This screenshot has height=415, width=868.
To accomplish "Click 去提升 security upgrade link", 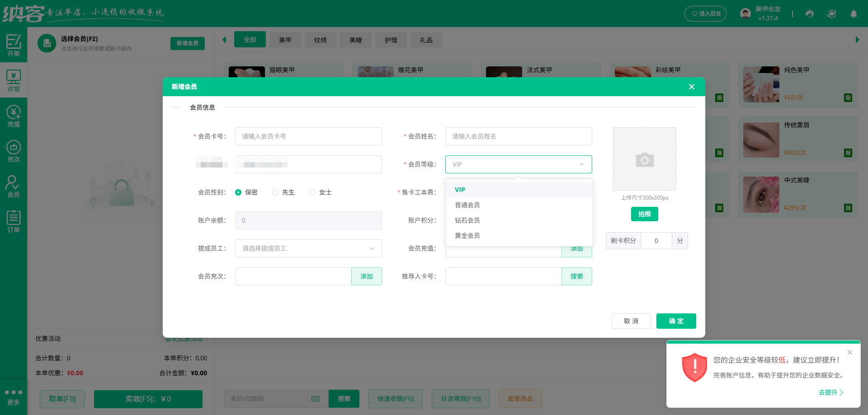I will pyautogui.click(x=830, y=392).
